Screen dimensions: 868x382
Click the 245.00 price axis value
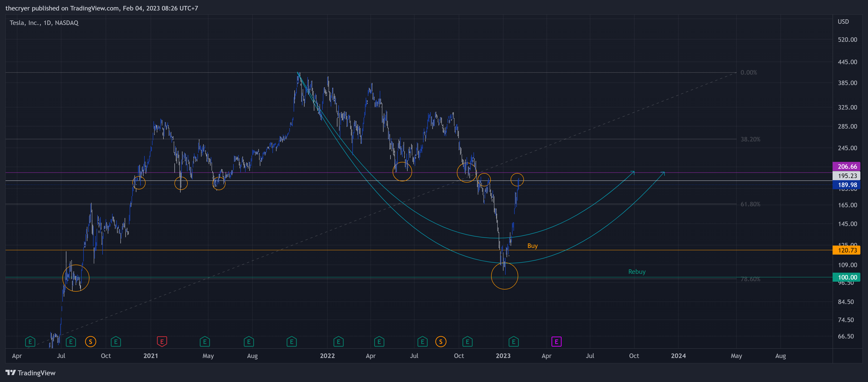click(848, 148)
